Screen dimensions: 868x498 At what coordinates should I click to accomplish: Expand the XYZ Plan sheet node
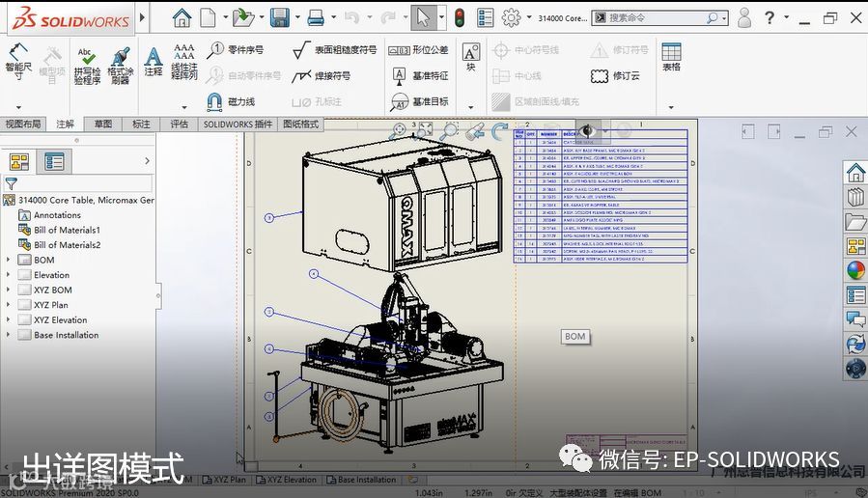pos(8,304)
